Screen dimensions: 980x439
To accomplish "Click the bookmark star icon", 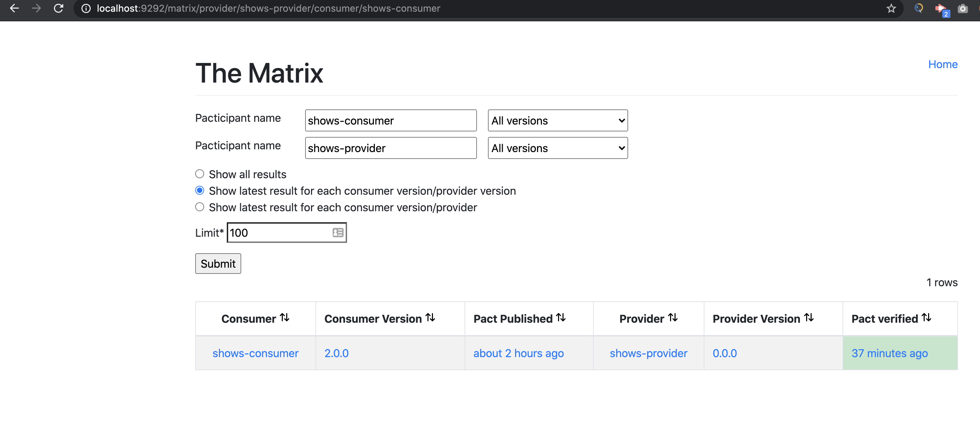I will point(891,8).
